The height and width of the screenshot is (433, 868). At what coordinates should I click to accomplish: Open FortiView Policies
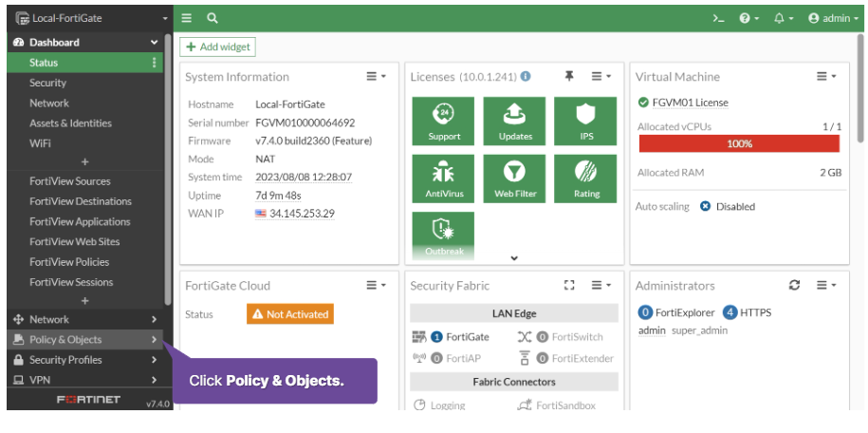coord(69,262)
